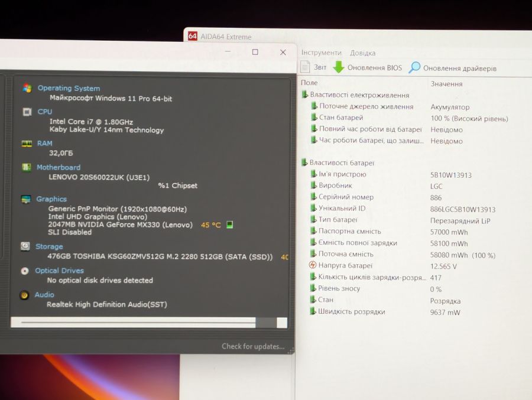Click the Рівень зносу row icon
The height and width of the screenshot is (400, 532).
pyautogui.click(x=313, y=288)
